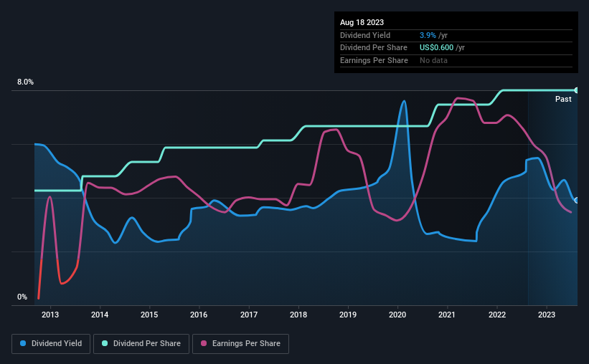
Task: Select the 2014 tick on the time axis
Action: (100, 315)
